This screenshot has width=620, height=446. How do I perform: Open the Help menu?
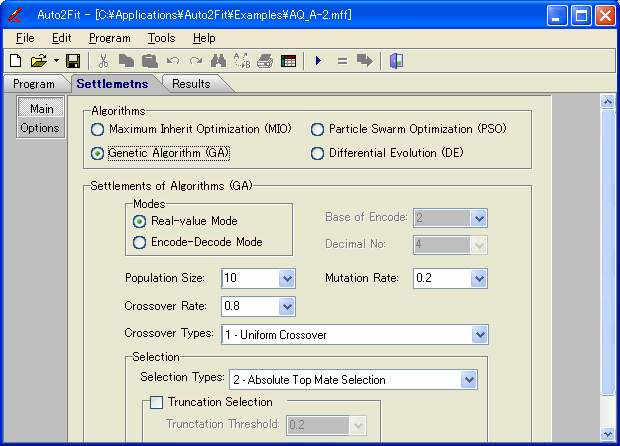[204, 38]
